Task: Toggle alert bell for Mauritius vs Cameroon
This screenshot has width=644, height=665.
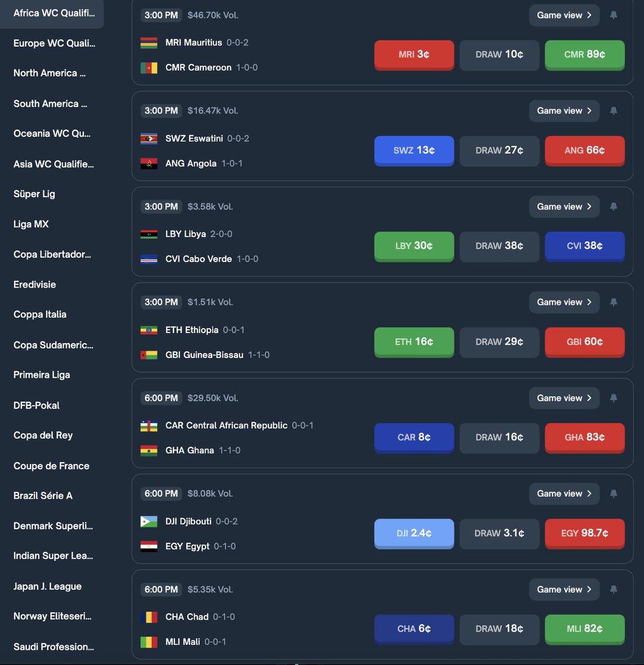Action: coord(614,16)
